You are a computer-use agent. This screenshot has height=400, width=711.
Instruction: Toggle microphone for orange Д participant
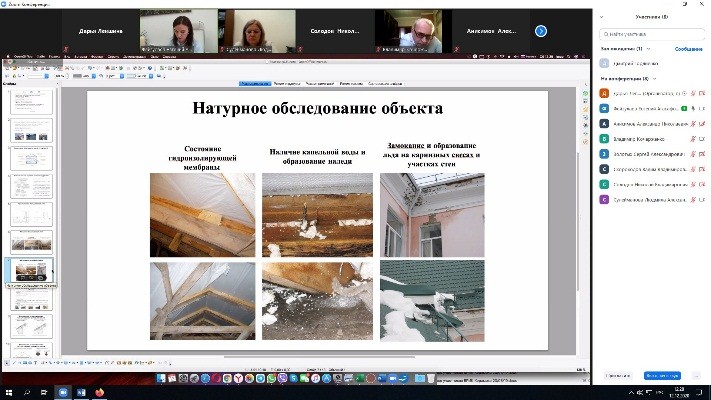click(693, 93)
